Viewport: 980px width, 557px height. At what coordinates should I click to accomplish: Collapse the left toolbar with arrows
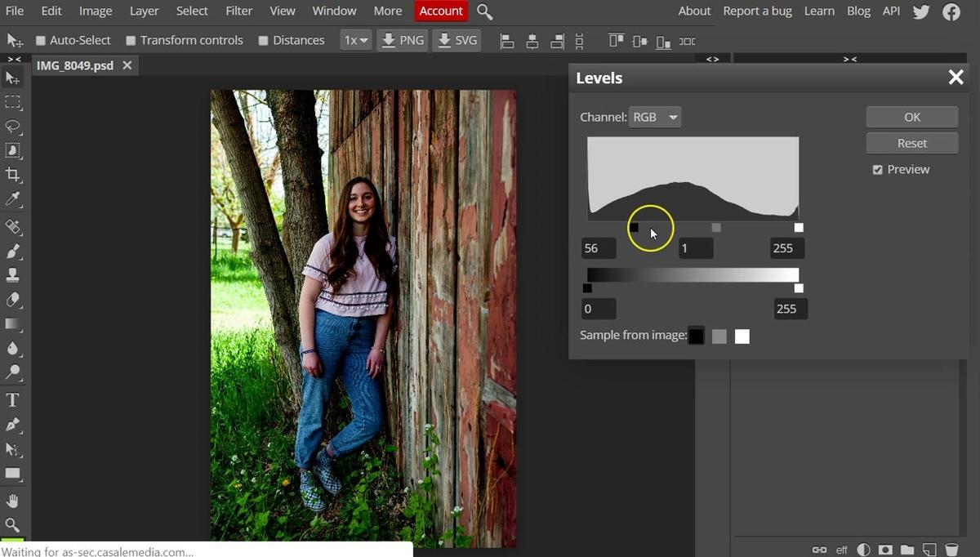[15, 60]
